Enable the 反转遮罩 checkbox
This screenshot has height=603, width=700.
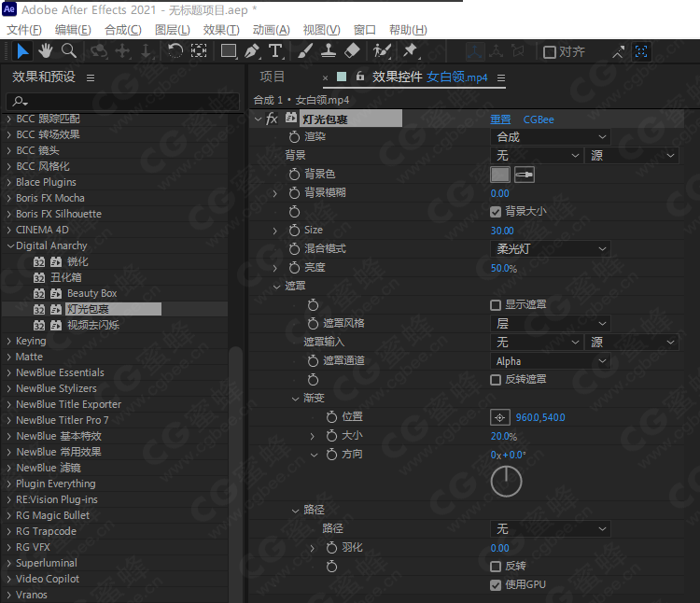(495, 380)
